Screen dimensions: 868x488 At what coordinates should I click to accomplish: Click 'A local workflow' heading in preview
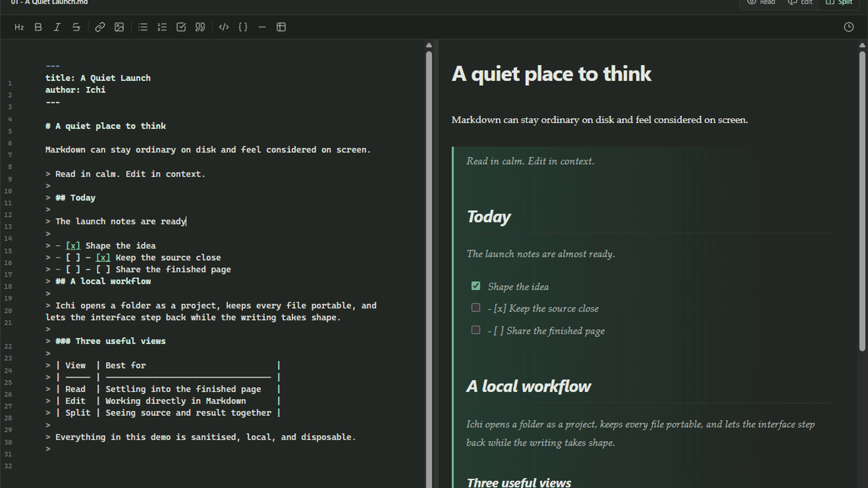tap(529, 387)
